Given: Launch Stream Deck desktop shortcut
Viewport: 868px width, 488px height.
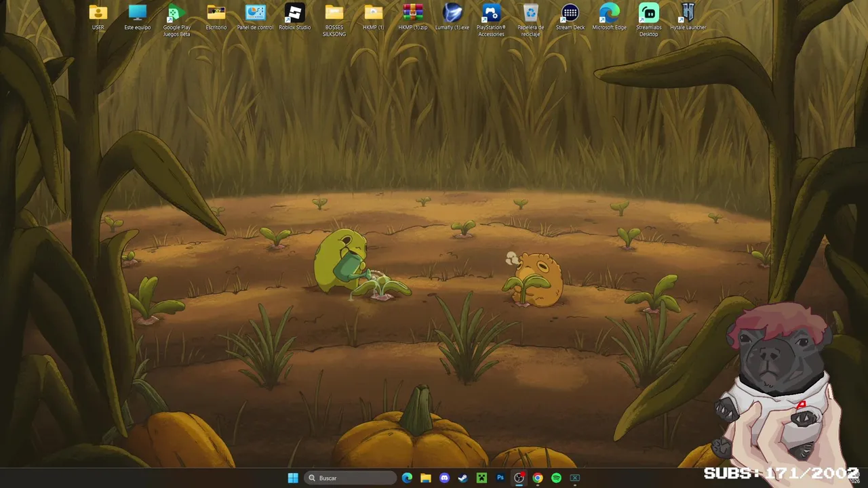Looking at the screenshot, I should pyautogui.click(x=570, y=18).
